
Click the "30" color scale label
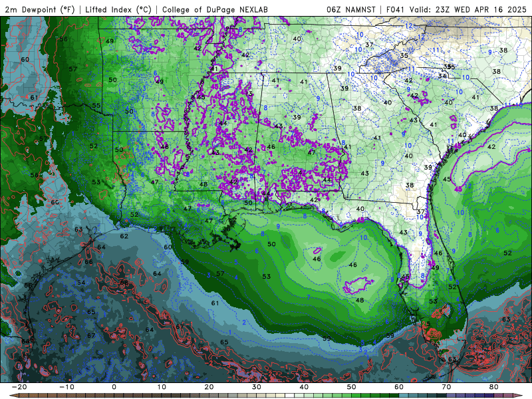pos(257,387)
